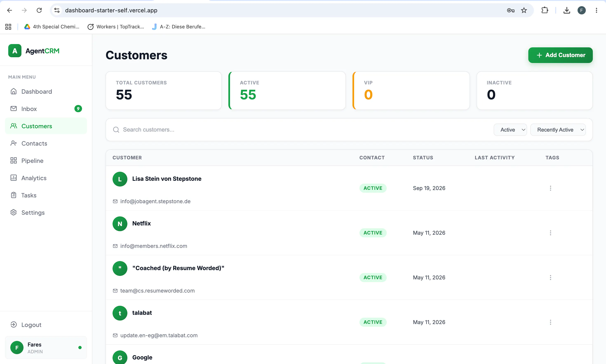Viewport: 606px width, 364px height.
Task: Open the Analytics section
Action: (46, 178)
